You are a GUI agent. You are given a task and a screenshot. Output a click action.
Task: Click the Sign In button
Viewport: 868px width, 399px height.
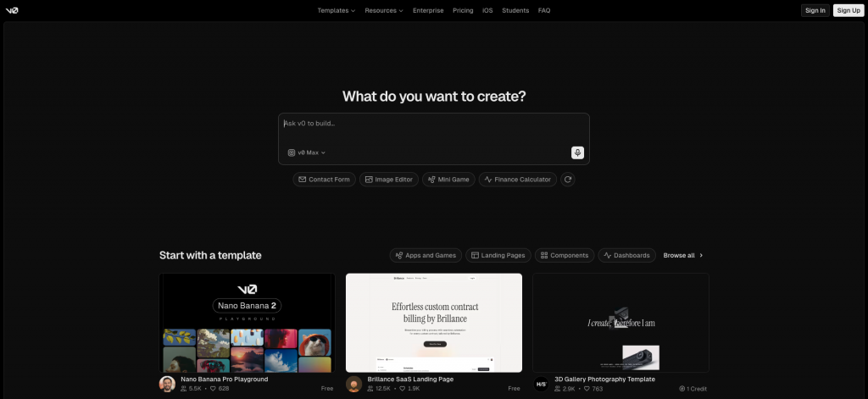click(x=815, y=10)
